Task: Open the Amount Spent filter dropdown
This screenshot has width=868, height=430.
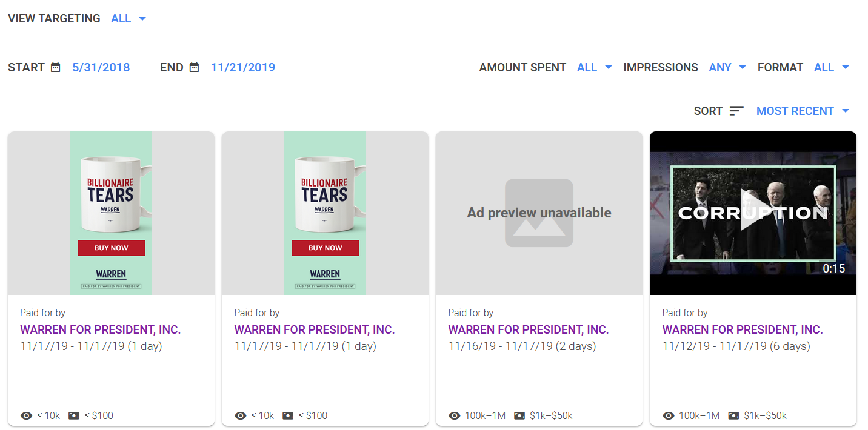Action: click(x=594, y=68)
